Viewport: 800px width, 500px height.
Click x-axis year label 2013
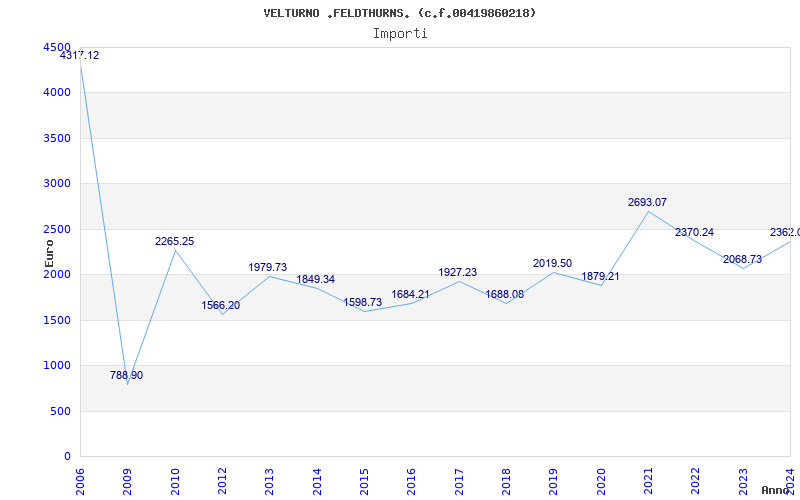pos(269,481)
